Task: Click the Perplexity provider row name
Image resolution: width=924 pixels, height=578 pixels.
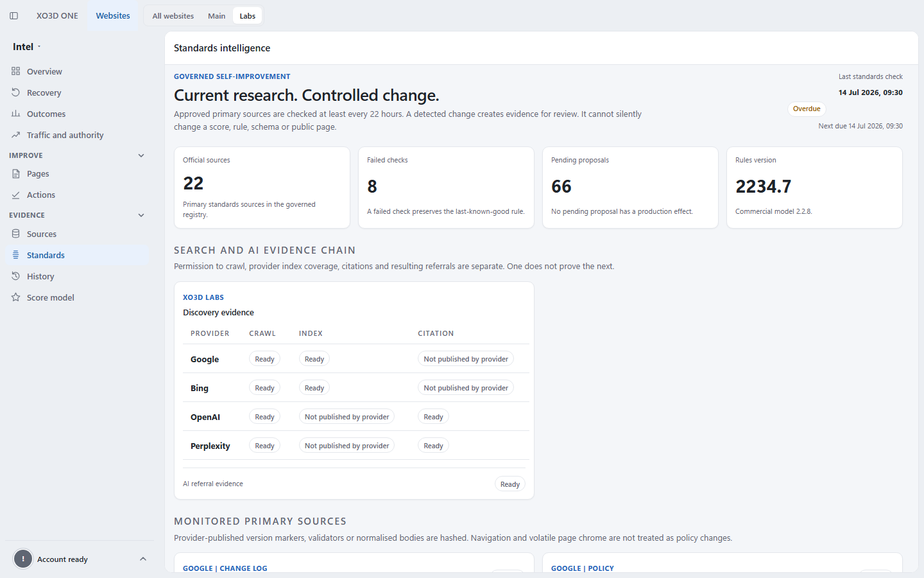Action: (x=210, y=446)
